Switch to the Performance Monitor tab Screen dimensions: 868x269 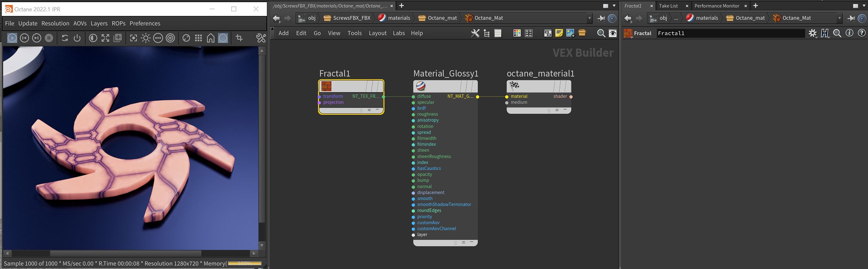(x=716, y=6)
